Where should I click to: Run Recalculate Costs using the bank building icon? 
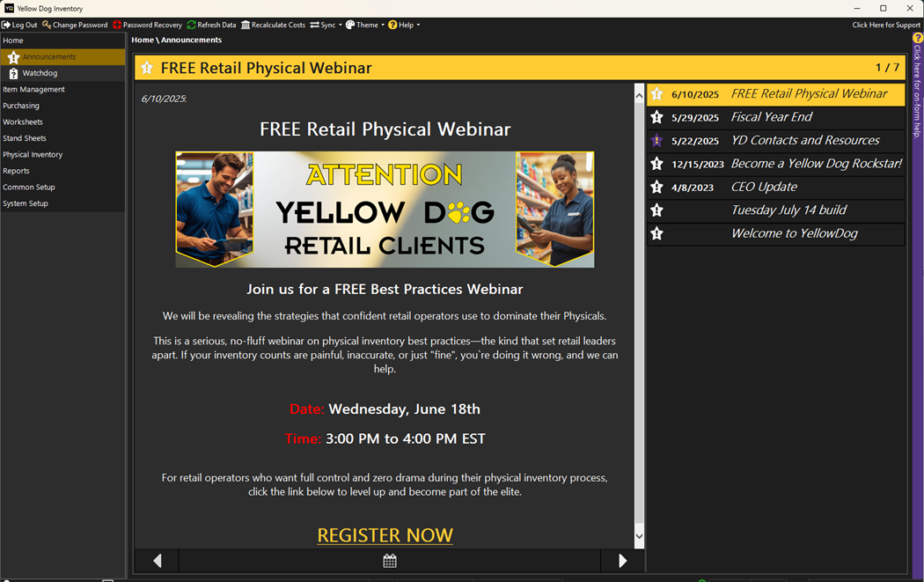coord(246,25)
